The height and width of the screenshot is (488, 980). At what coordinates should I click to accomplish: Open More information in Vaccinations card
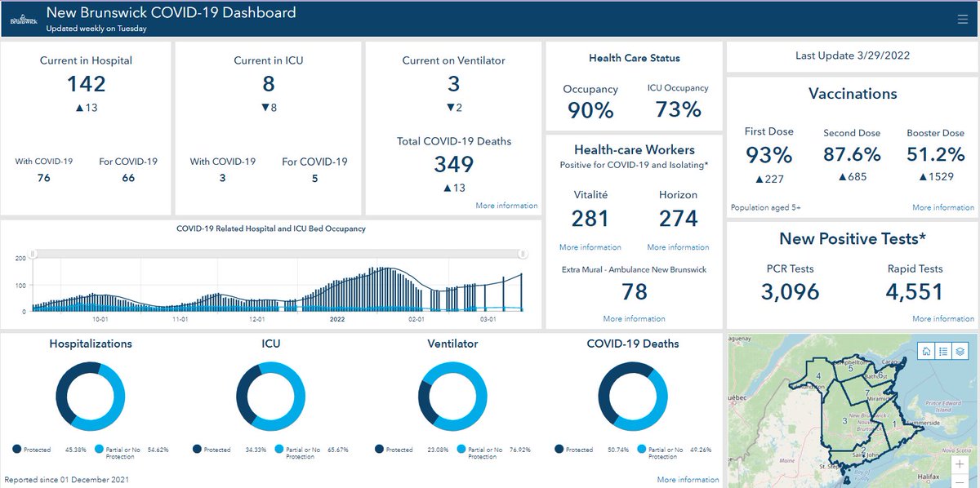[943, 207]
